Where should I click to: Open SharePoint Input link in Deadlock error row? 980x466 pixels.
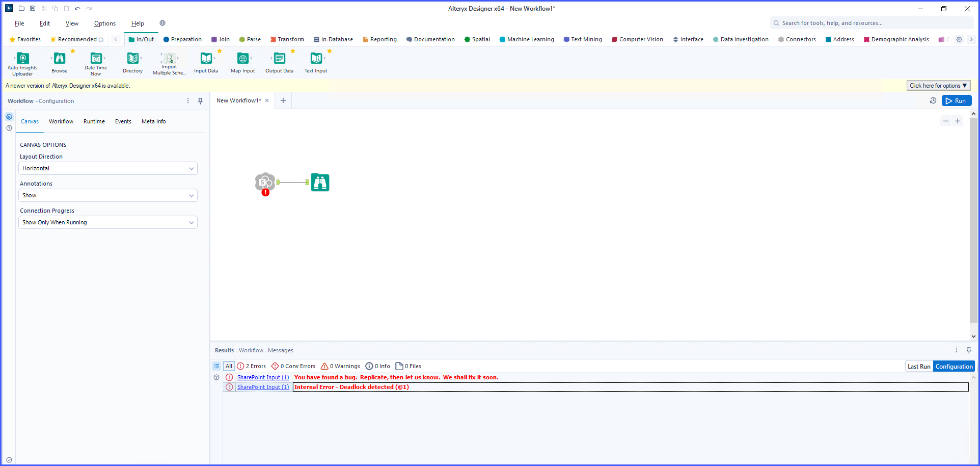point(263,387)
